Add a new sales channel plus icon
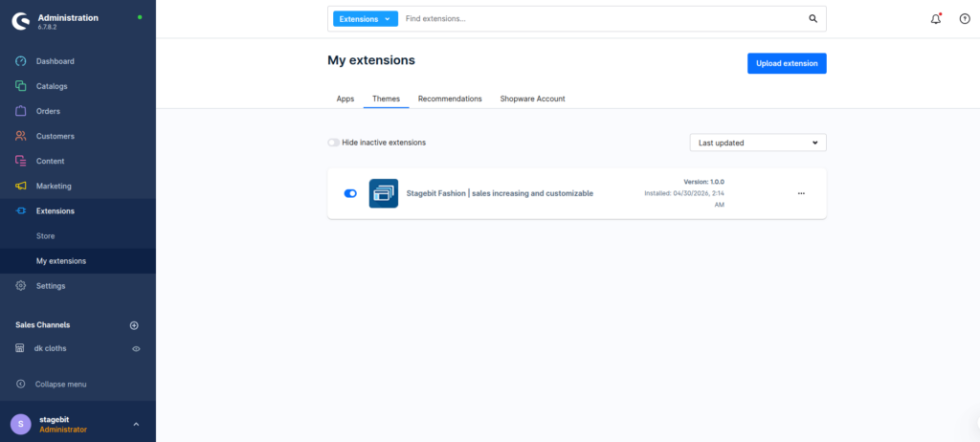Viewport: 980px width, 442px height. 134,325
